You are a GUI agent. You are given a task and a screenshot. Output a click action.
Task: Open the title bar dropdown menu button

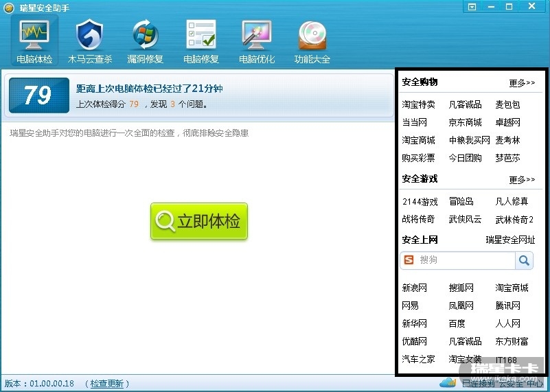472,7
